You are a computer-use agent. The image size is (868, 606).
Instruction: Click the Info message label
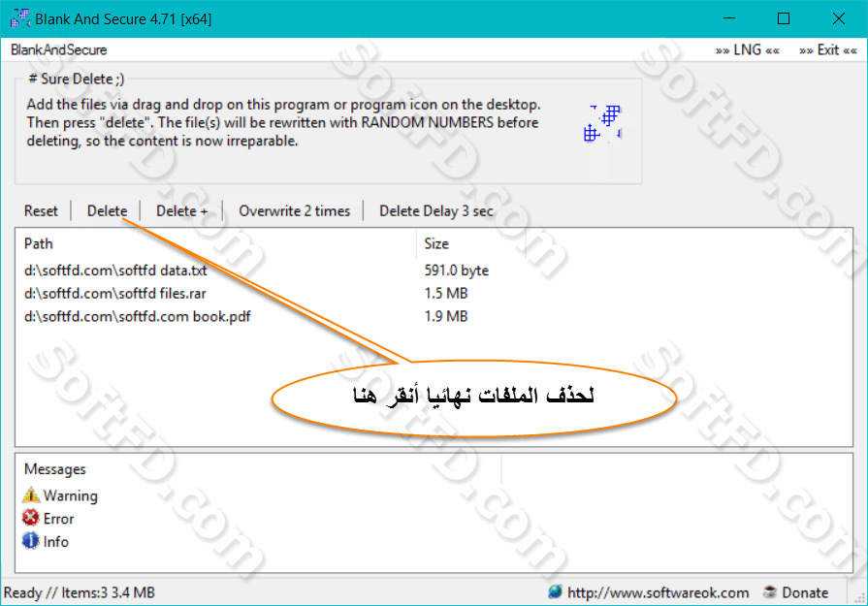(x=56, y=541)
